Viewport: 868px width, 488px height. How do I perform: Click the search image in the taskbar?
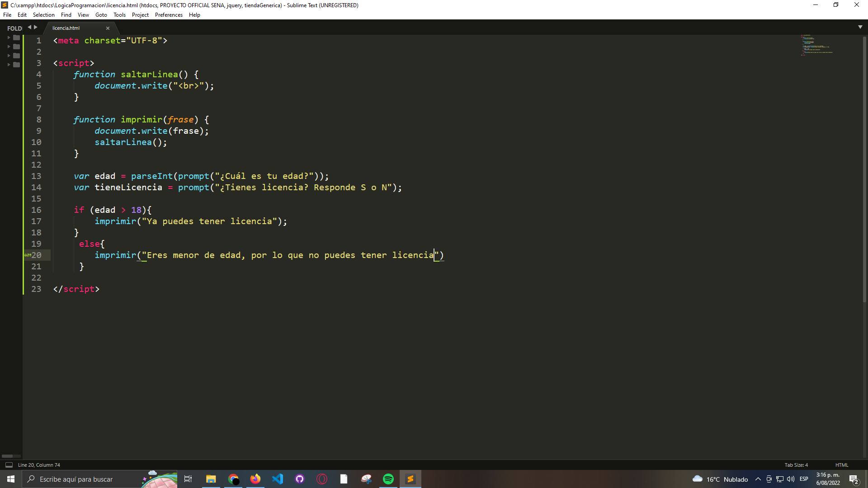tap(159, 479)
